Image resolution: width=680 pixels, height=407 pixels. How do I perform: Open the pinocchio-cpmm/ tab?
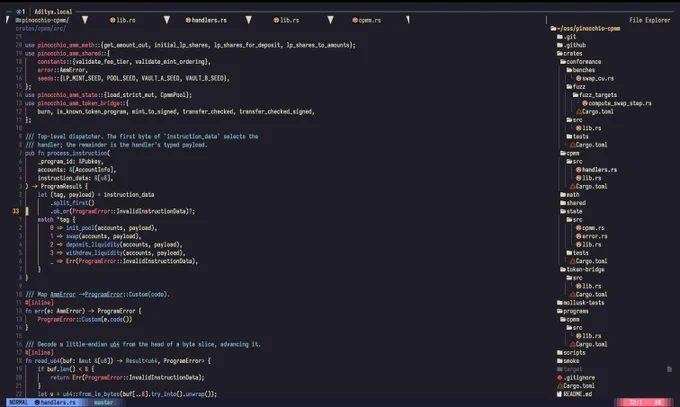42,20
